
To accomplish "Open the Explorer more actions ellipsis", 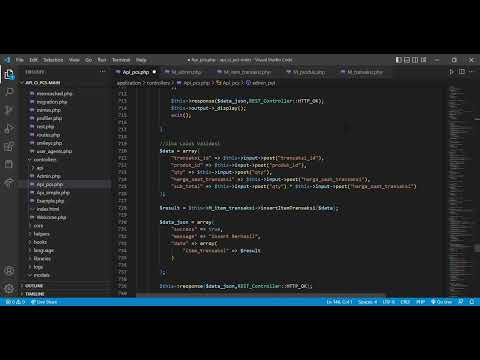I will click(102, 71).
